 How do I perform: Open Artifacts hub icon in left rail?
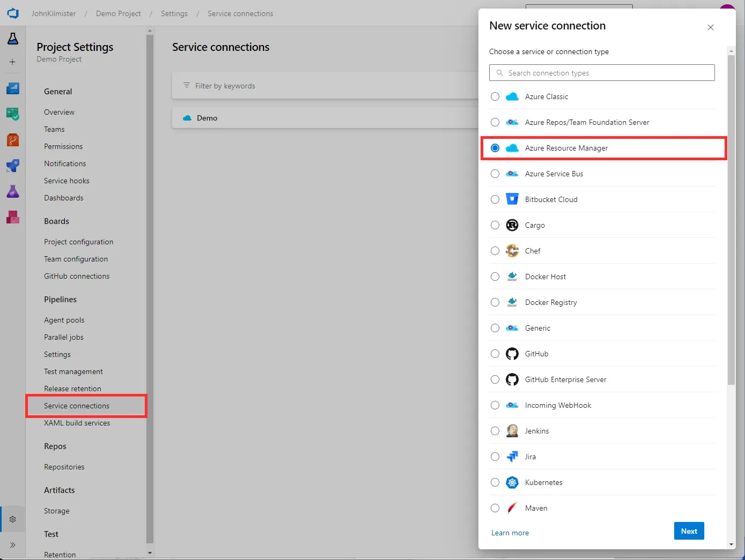point(13,217)
